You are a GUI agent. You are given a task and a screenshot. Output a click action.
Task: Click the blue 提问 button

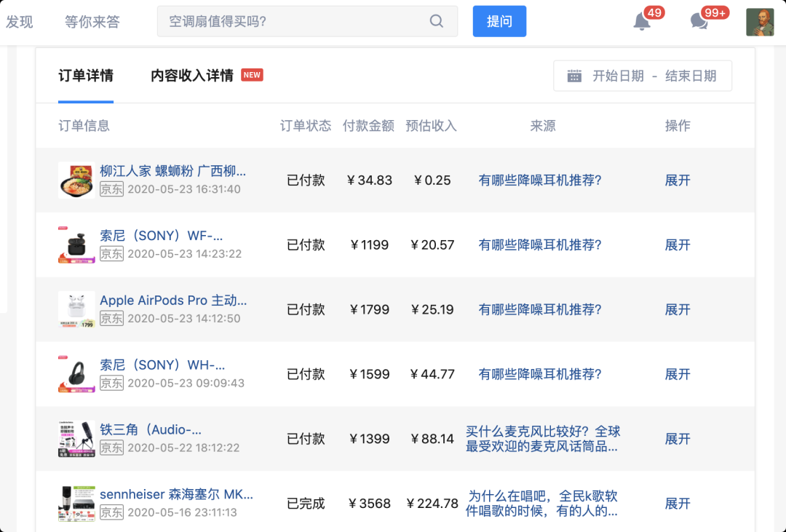click(x=499, y=21)
